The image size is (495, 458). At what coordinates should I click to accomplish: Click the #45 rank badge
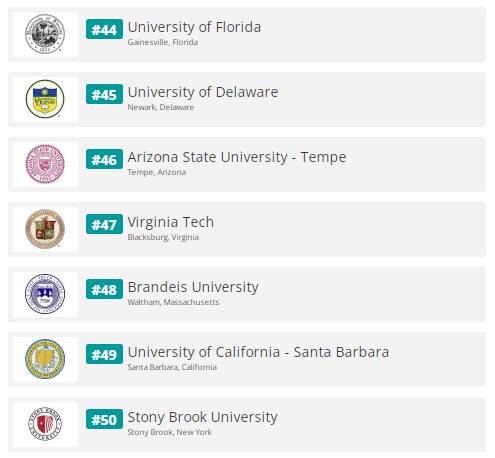(104, 94)
